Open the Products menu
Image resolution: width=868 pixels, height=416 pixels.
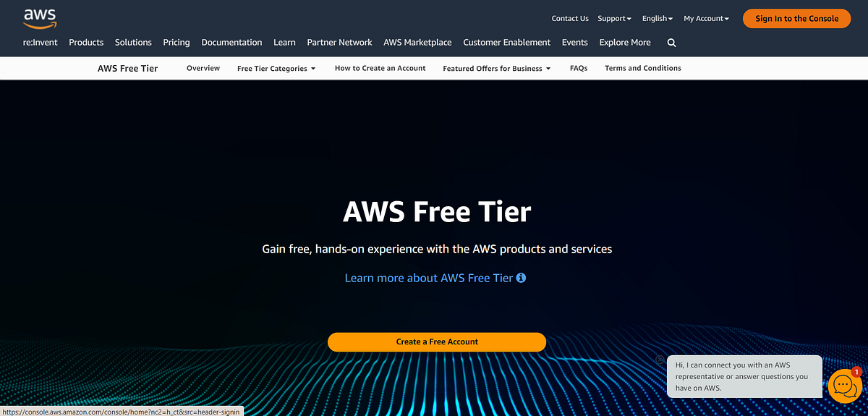[86, 43]
